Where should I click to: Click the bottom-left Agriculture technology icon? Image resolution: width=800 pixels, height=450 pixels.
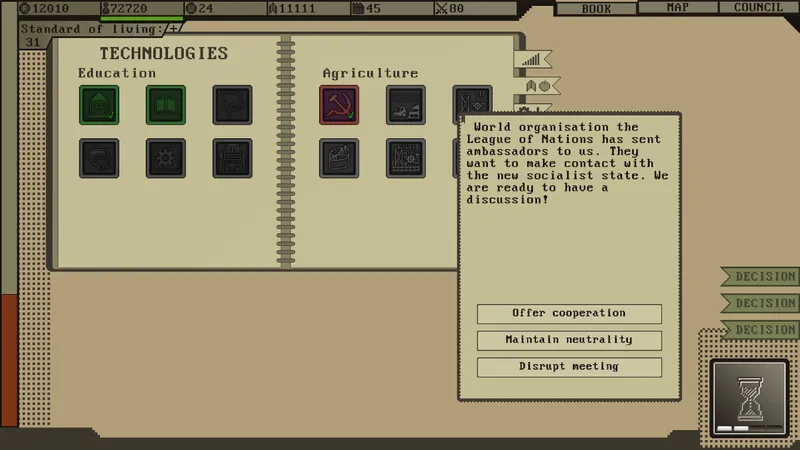pos(339,158)
